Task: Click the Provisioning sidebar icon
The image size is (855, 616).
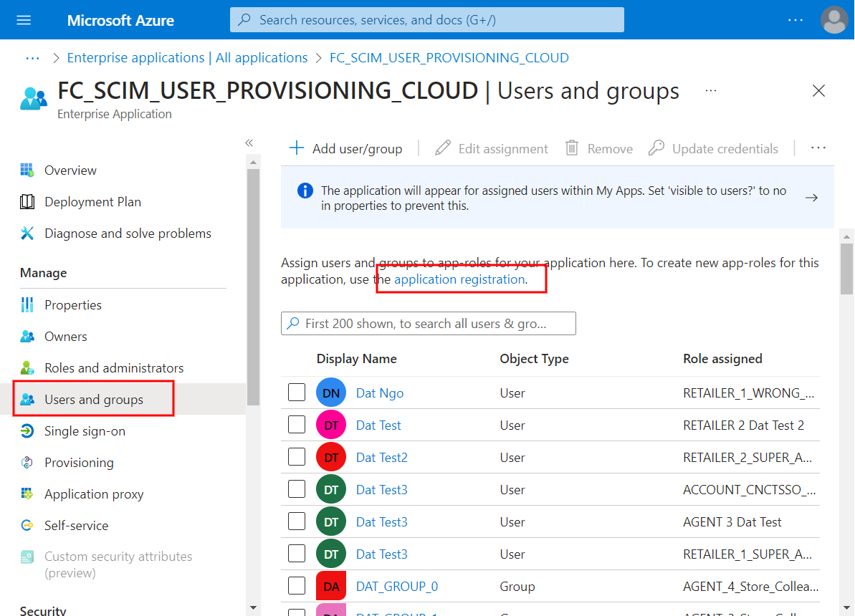Action: [x=27, y=463]
